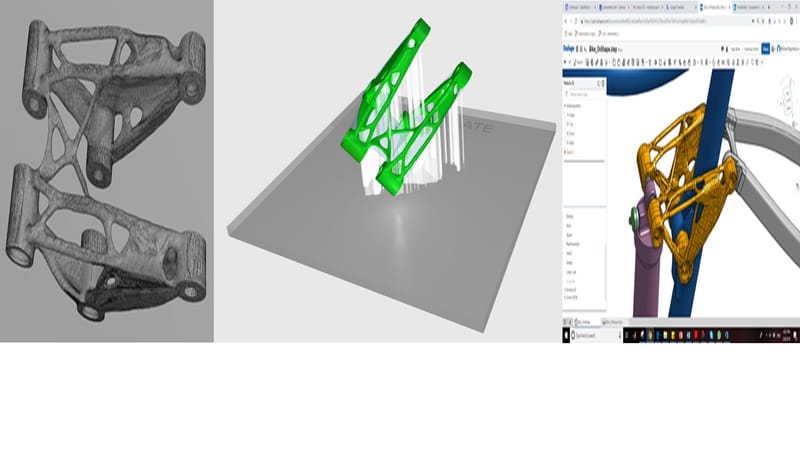This screenshot has width=800, height=450.
Task: Click the browser back arrow
Action: pos(567,20)
